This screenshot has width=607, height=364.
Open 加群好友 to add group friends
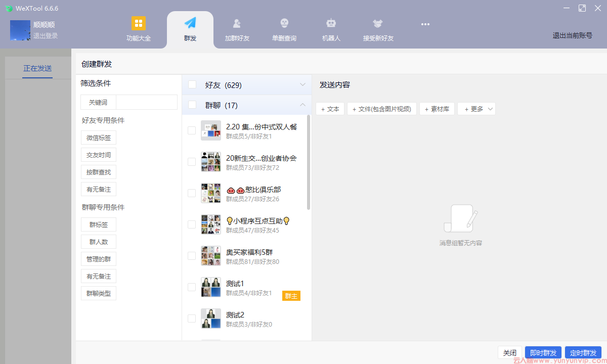(236, 29)
